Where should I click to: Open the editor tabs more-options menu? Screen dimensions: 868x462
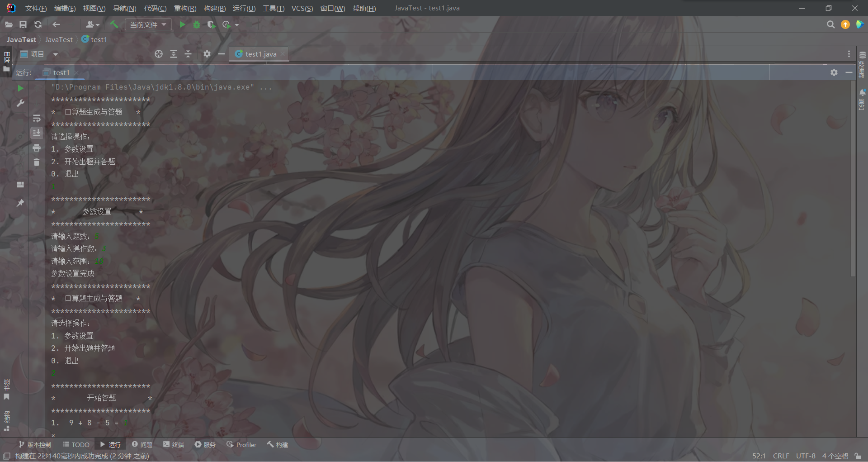(x=849, y=54)
